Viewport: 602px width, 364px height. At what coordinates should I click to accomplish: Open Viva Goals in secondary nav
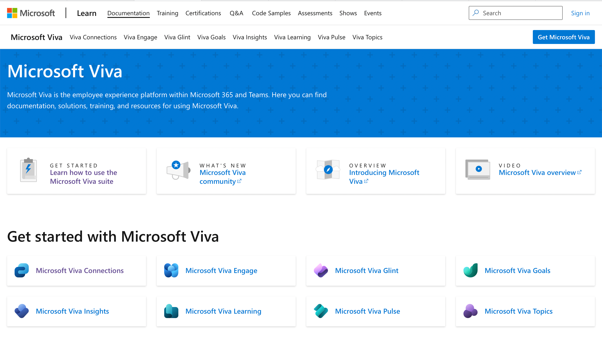pos(211,37)
